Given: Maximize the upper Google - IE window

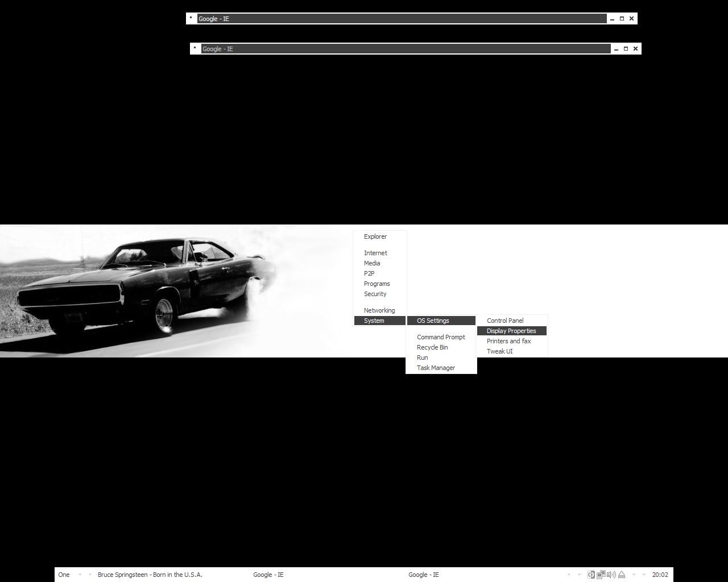Looking at the screenshot, I should [622, 19].
